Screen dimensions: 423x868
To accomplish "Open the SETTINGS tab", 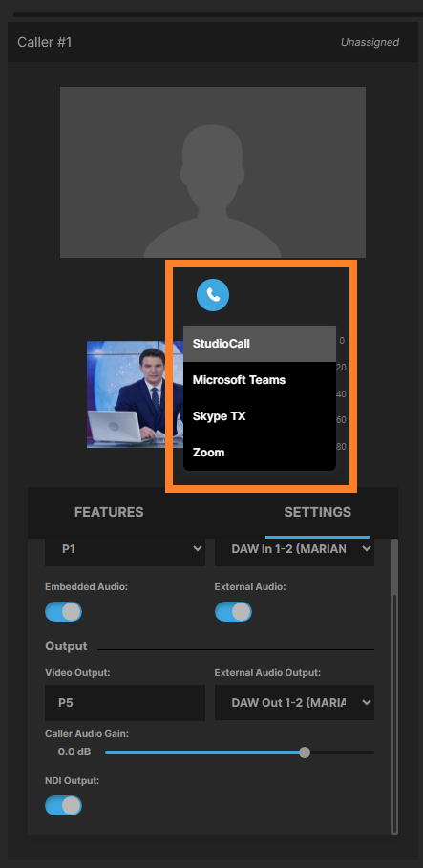I will [317, 512].
